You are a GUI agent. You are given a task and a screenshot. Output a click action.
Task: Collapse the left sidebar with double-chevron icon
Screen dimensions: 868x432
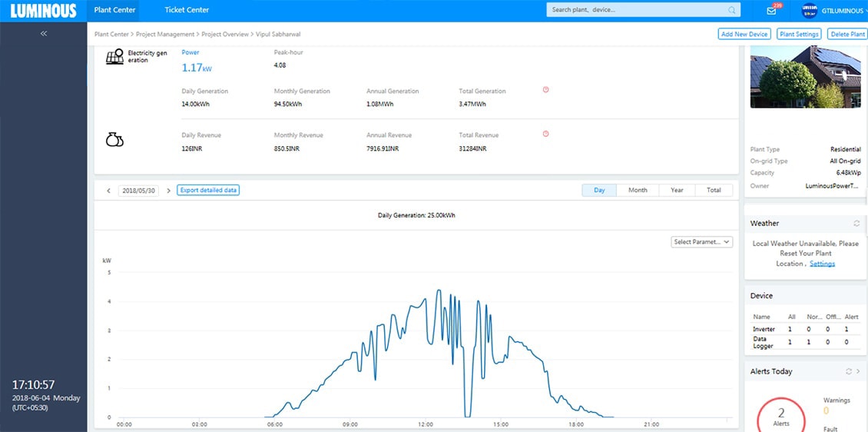pos(44,34)
